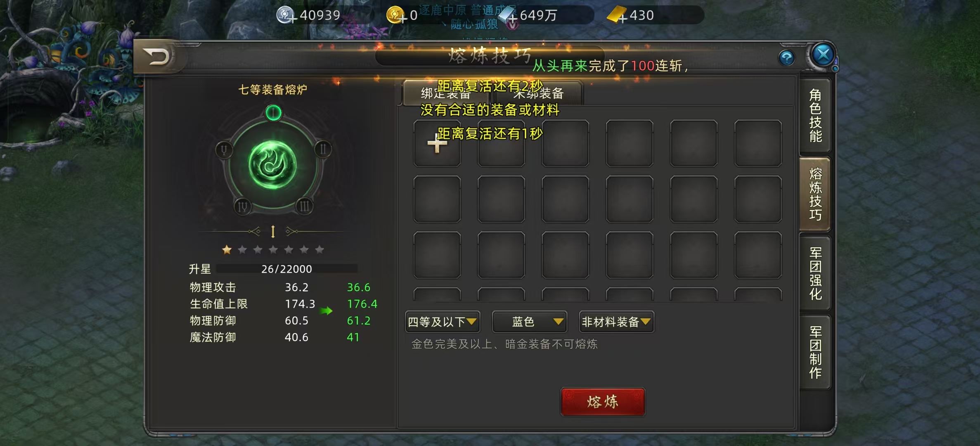Add equipment in the plus slot
The height and width of the screenshot is (446, 980).
coord(437,143)
